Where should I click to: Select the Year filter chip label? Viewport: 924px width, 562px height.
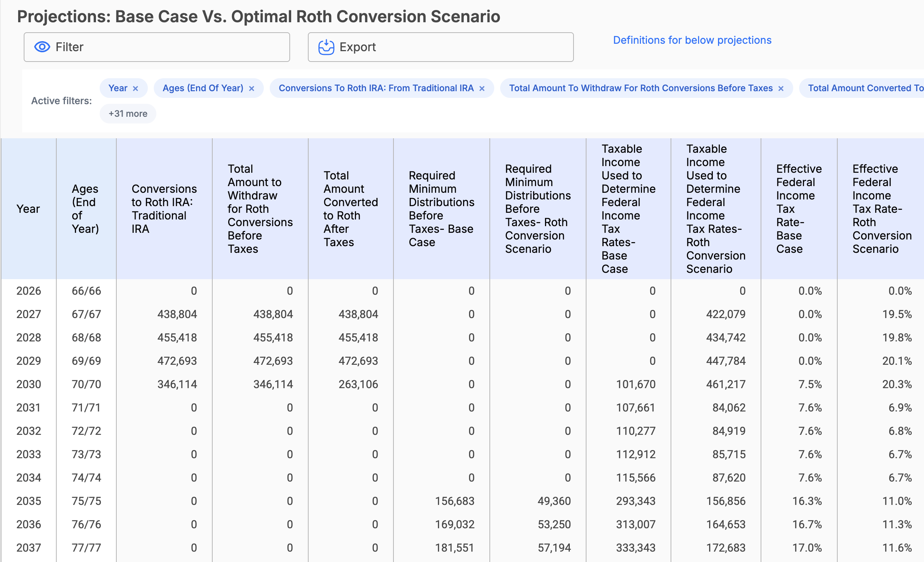[x=118, y=88]
